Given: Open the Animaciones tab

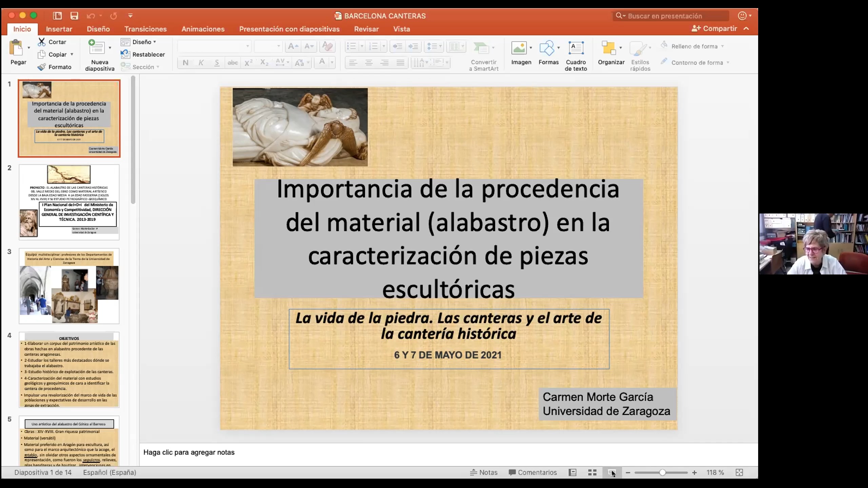Looking at the screenshot, I should point(203,29).
